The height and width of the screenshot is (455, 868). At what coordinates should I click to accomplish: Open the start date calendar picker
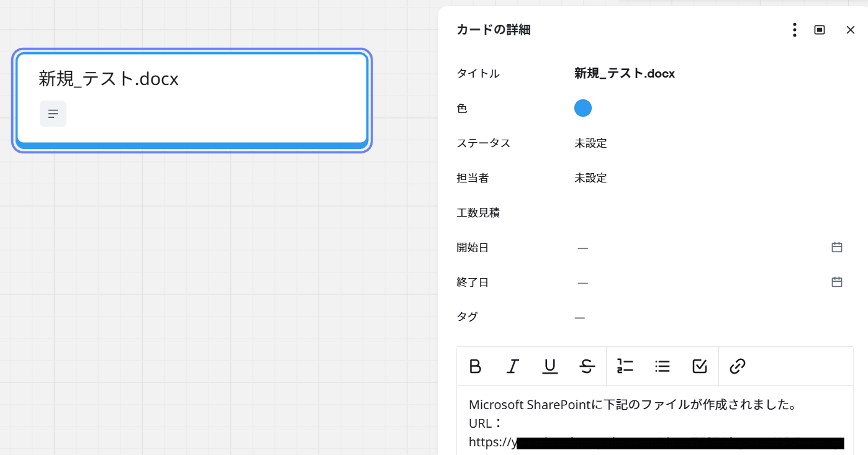pos(836,247)
